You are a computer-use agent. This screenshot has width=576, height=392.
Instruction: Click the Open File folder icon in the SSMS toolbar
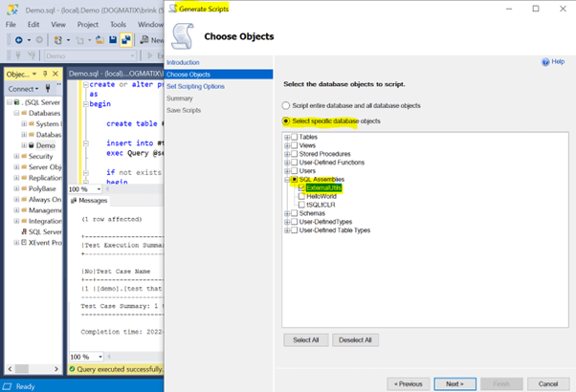pyautogui.click(x=100, y=39)
